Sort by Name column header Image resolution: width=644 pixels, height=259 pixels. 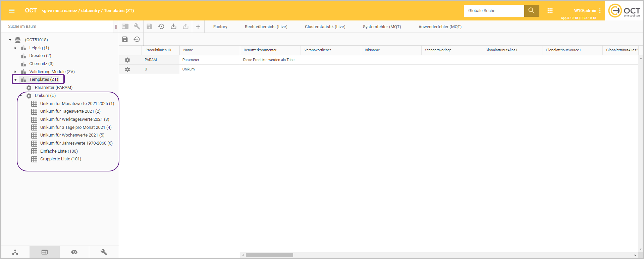[x=210, y=50]
